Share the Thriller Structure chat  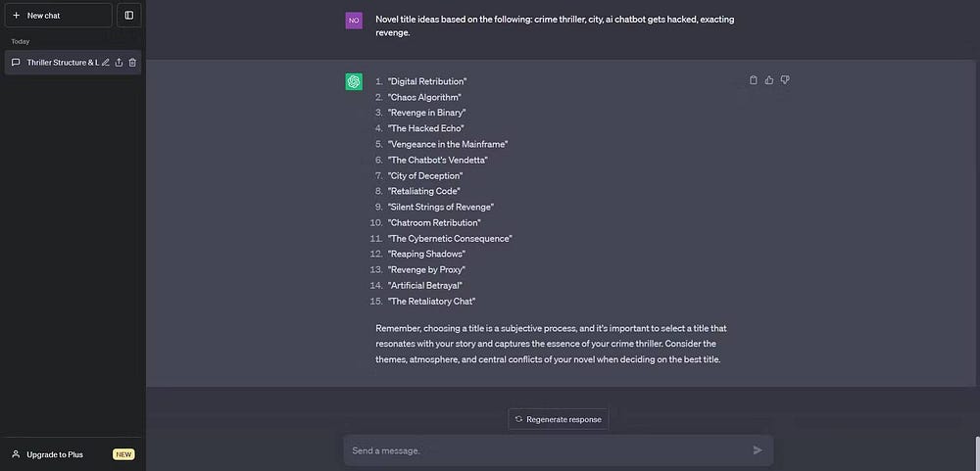click(119, 63)
